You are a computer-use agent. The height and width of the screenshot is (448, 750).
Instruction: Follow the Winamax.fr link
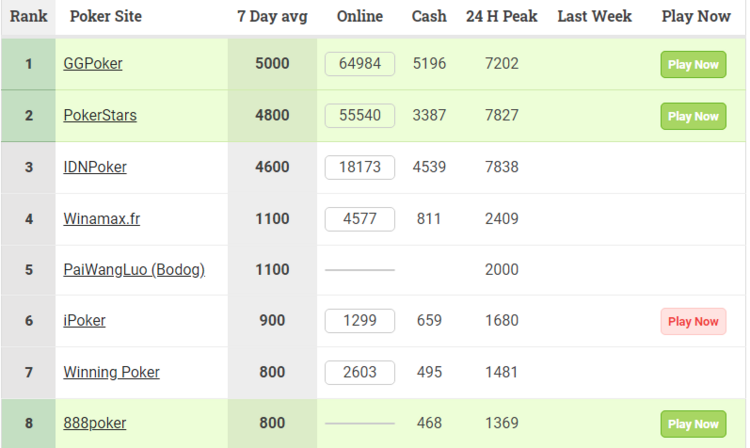[101, 219]
